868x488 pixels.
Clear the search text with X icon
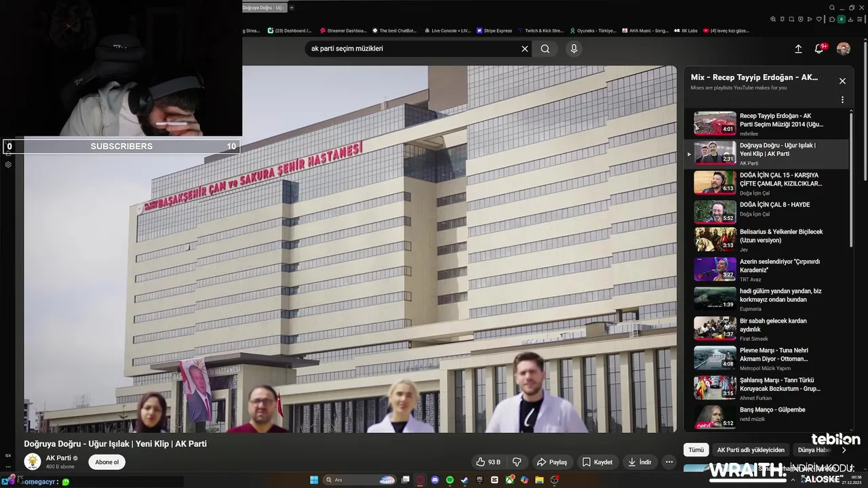[x=524, y=49]
